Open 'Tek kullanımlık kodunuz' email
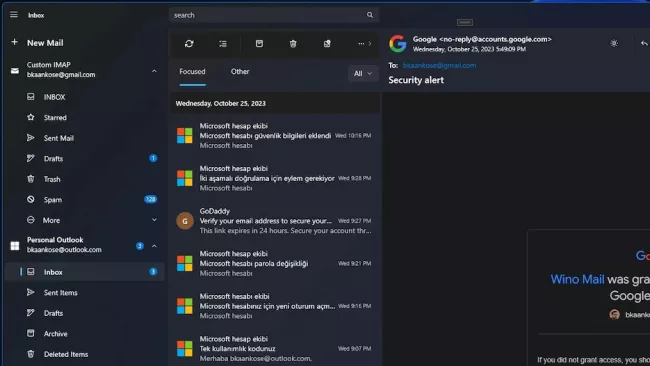650x366 pixels. click(x=275, y=349)
